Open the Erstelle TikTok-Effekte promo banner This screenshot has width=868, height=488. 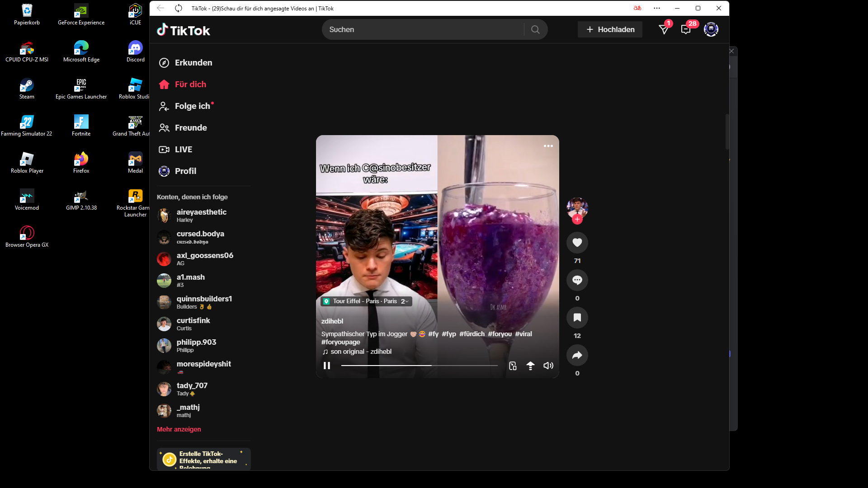pyautogui.click(x=204, y=459)
